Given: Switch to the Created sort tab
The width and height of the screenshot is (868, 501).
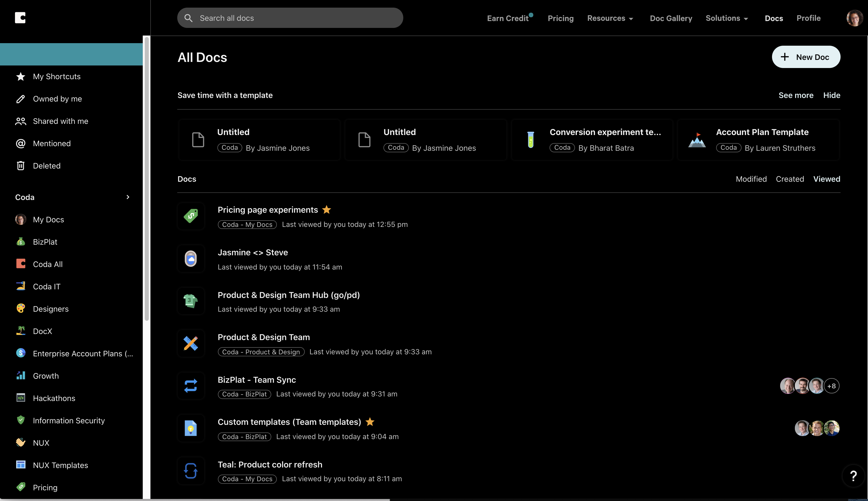Looking at the screenshot, I should tap(790, 179).
